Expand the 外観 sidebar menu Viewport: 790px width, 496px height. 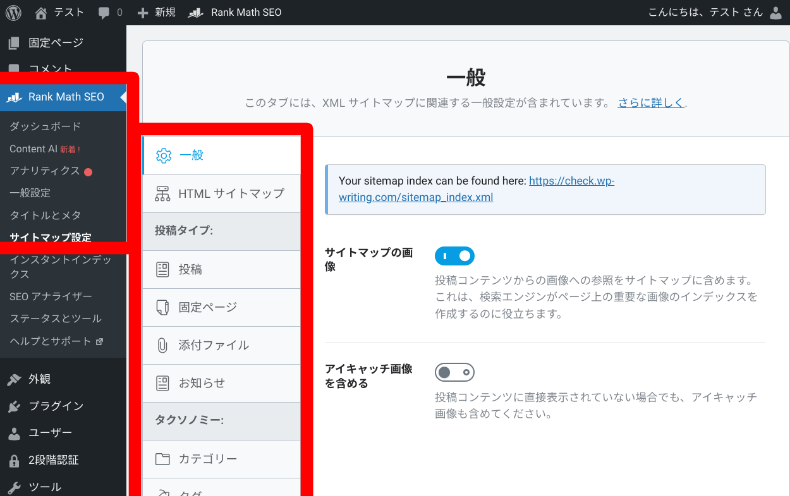40,379
